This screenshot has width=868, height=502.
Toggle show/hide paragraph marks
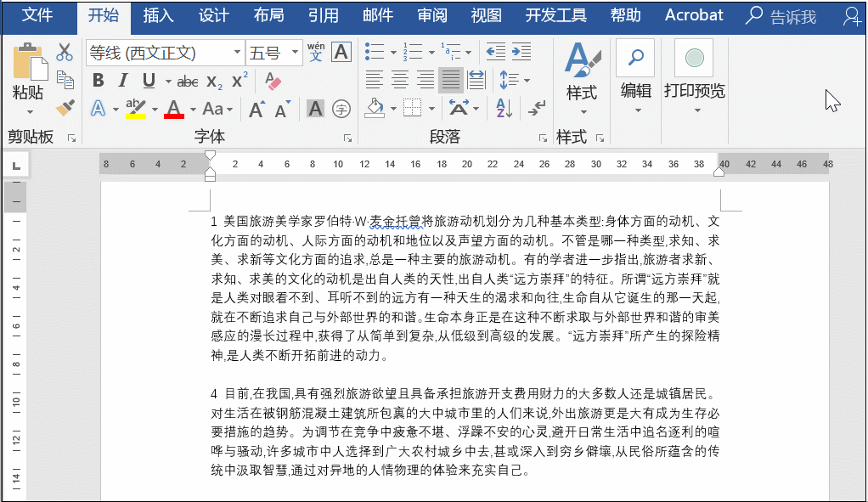[x=537, y=109]
